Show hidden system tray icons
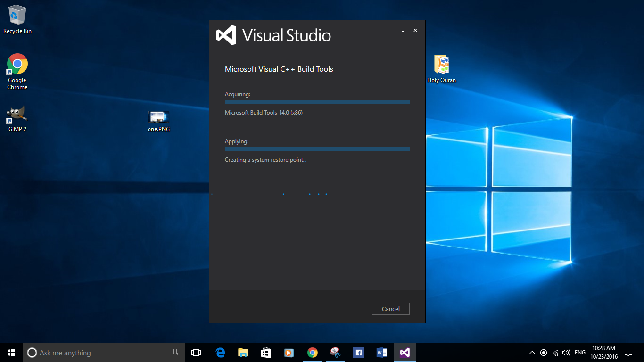The height and width of the screenshot is (362, 644). 532,353
